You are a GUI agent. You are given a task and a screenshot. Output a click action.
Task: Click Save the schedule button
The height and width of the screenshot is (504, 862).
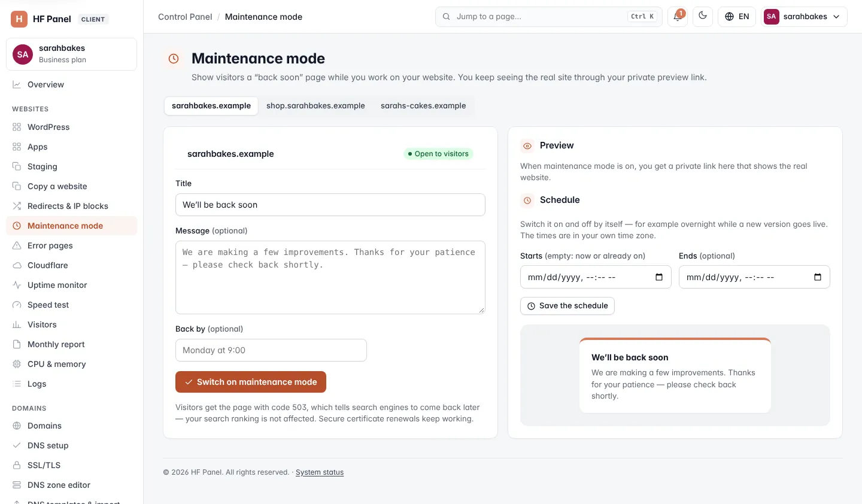tap(567, 306)
